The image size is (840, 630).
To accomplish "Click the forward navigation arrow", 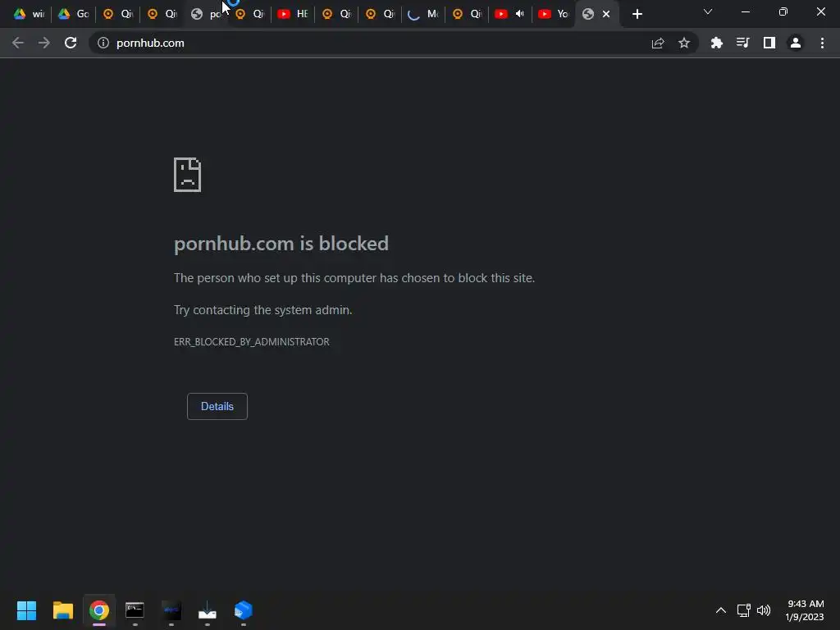I will click(44, 43).
